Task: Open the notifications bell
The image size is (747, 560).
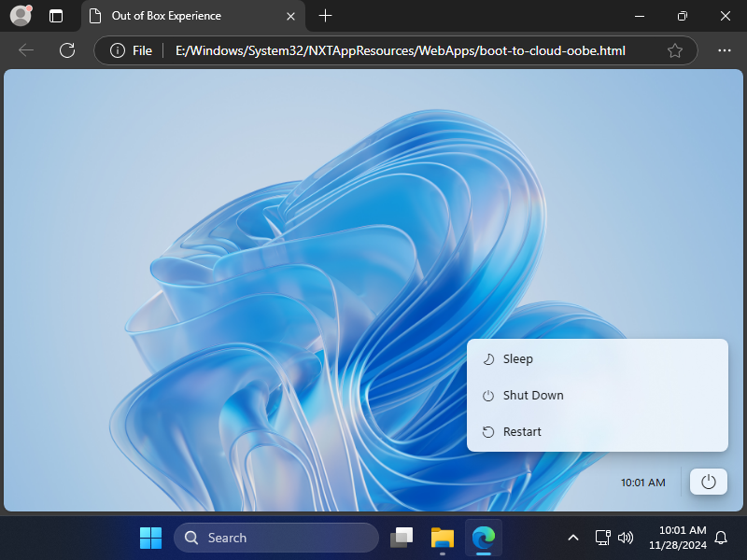Action: (x=721, y=539)
